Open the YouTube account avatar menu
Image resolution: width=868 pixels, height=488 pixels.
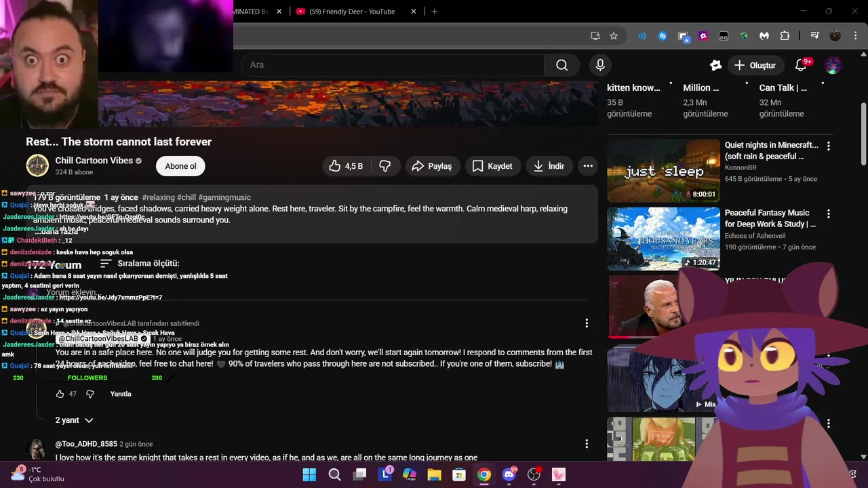(x=833, y=65)
